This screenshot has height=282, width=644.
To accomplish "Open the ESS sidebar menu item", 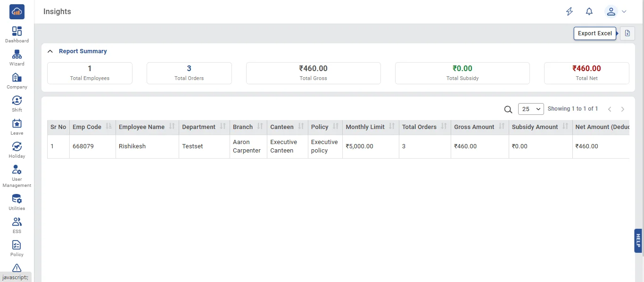I will click(17, 225).
